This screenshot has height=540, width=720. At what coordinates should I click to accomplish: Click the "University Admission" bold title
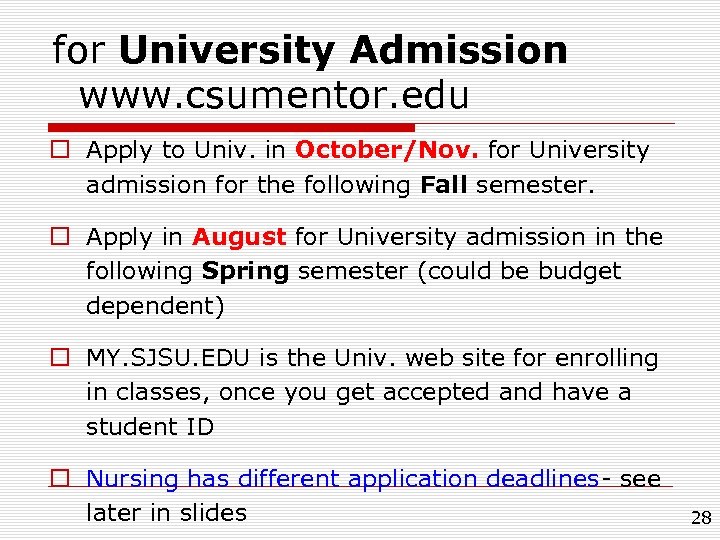point(342,49)
